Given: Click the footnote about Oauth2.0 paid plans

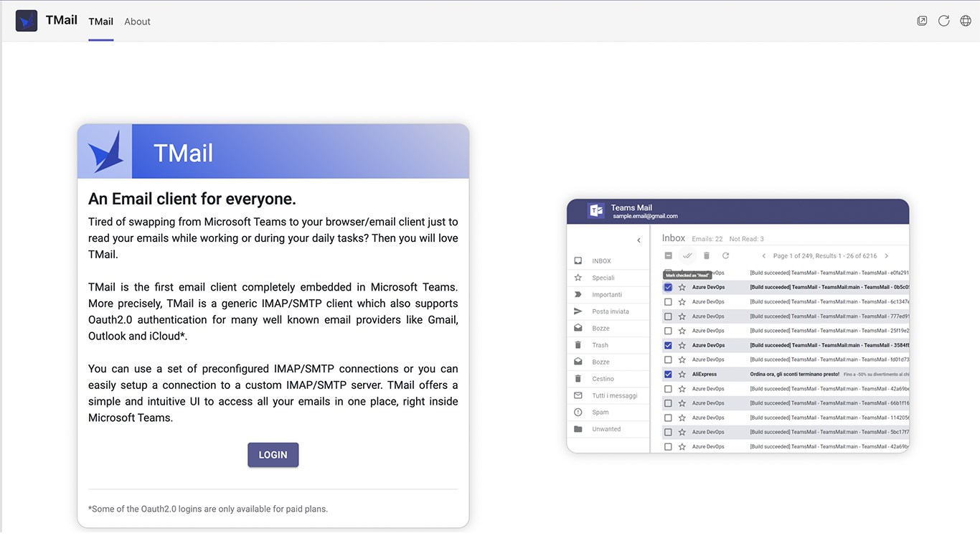Looking at the screenshot, I should 208,509.
